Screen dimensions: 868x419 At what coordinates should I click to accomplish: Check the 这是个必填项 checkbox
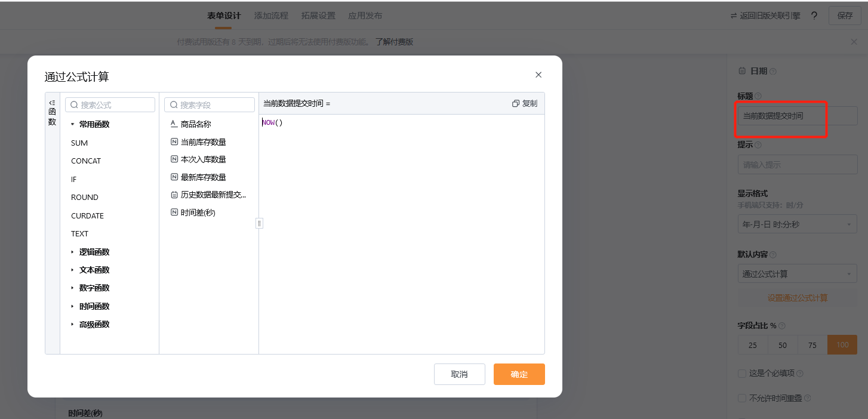[742, 374]
